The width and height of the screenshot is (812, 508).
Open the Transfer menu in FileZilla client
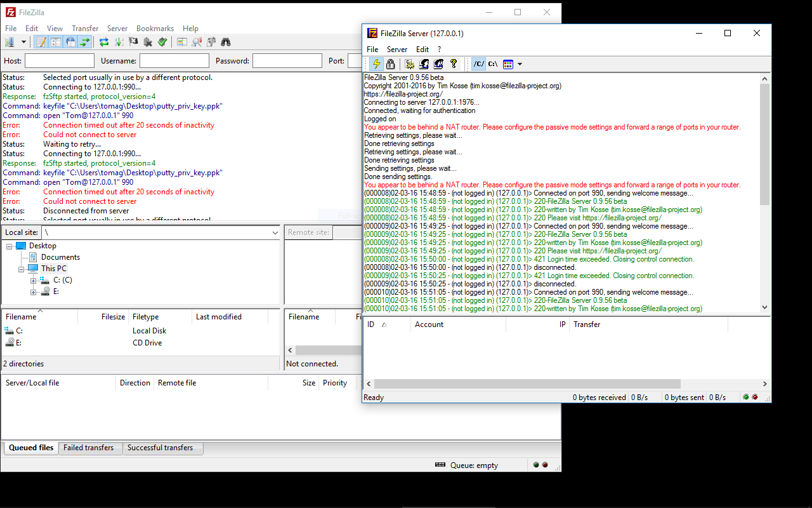click(x=85, y=29)
